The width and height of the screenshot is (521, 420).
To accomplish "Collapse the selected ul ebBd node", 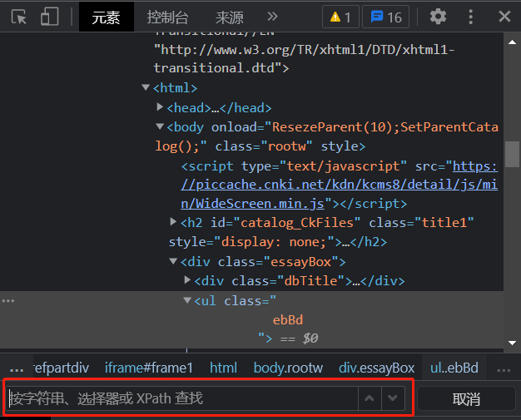I will [x=187, y=300].
